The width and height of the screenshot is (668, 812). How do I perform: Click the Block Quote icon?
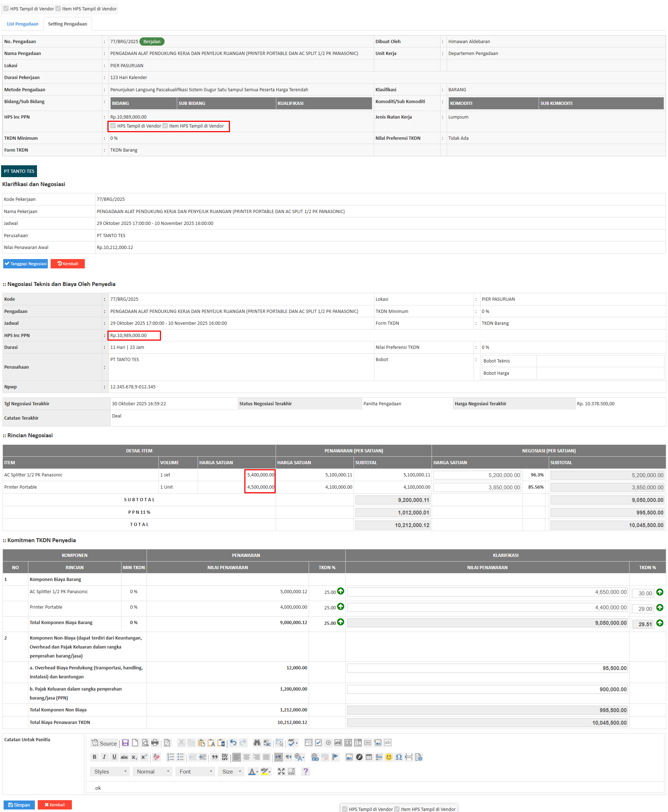215,757
